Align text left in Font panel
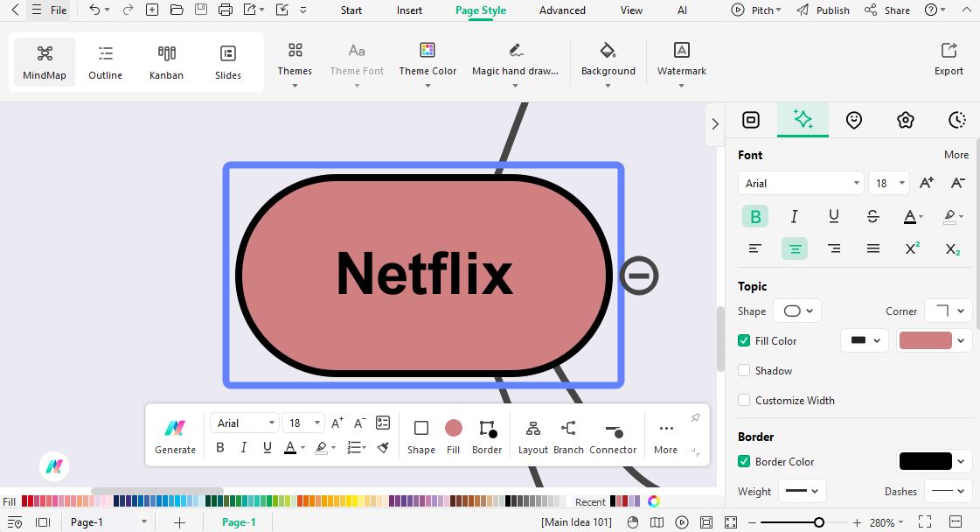 click(755, 248)
